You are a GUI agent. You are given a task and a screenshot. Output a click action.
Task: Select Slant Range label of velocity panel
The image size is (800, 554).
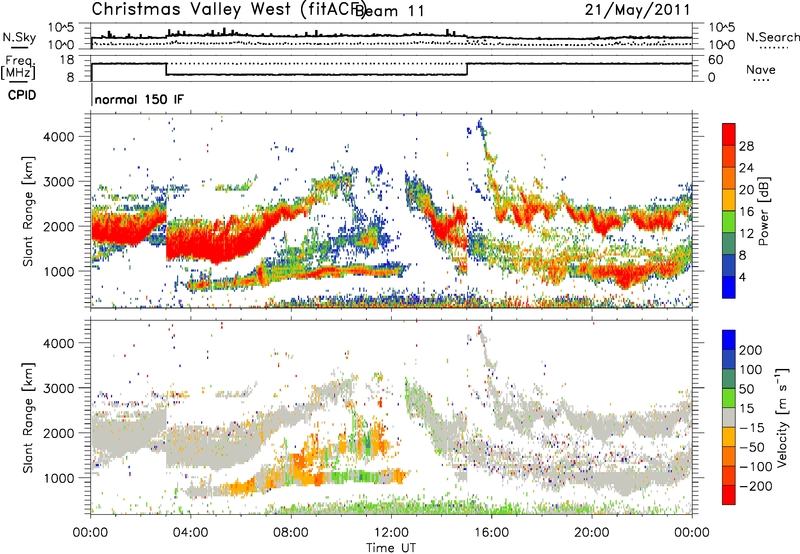coord(28,418)
